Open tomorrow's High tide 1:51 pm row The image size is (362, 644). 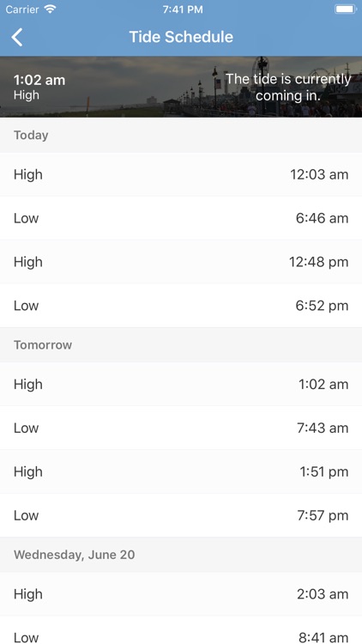pyautogui.click(x=181, y=472)
